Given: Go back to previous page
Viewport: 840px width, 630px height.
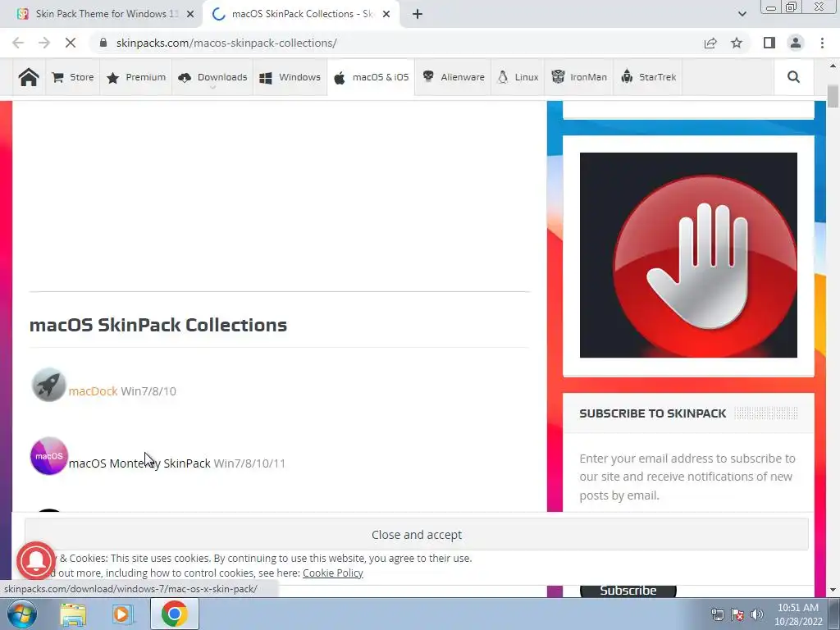Looking at the screenshot, I should click(x=18, y=43).
